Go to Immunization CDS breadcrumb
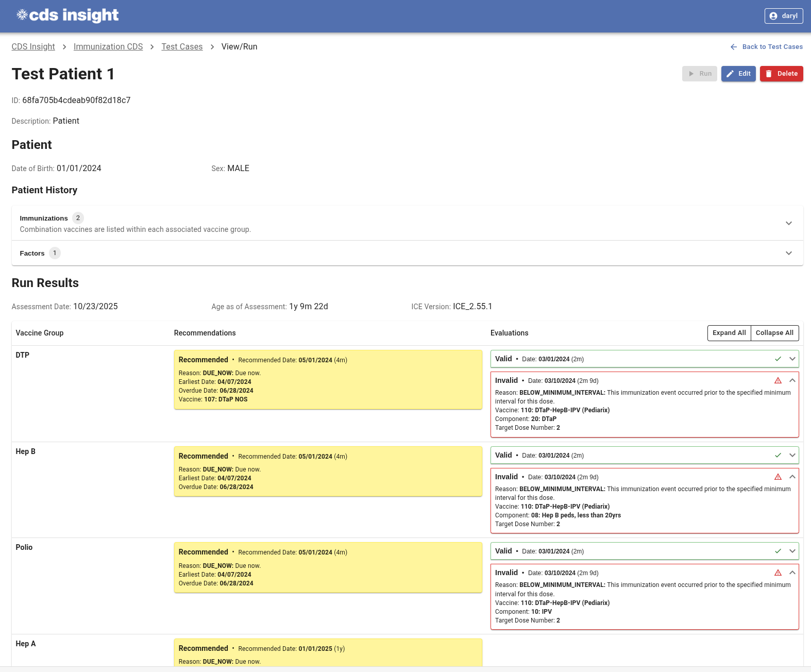This screenshot has height=672, width=811. pyautogui.click(x=108, y=47)
